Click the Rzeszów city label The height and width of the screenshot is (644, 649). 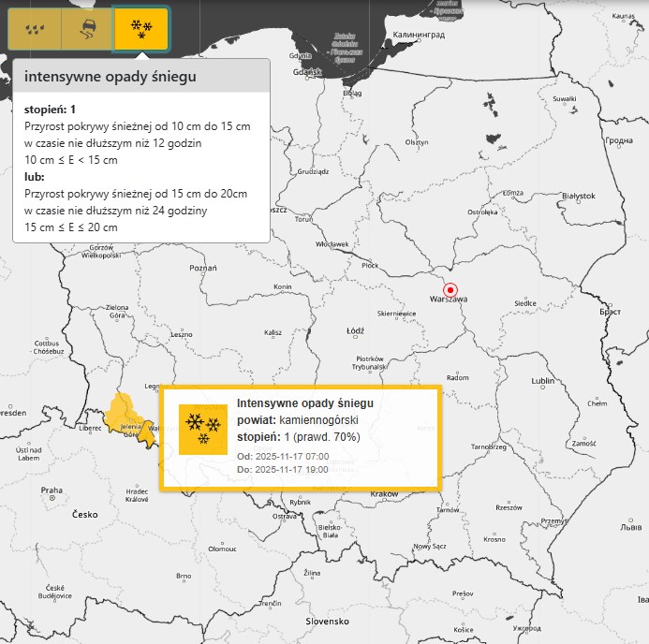509,507
